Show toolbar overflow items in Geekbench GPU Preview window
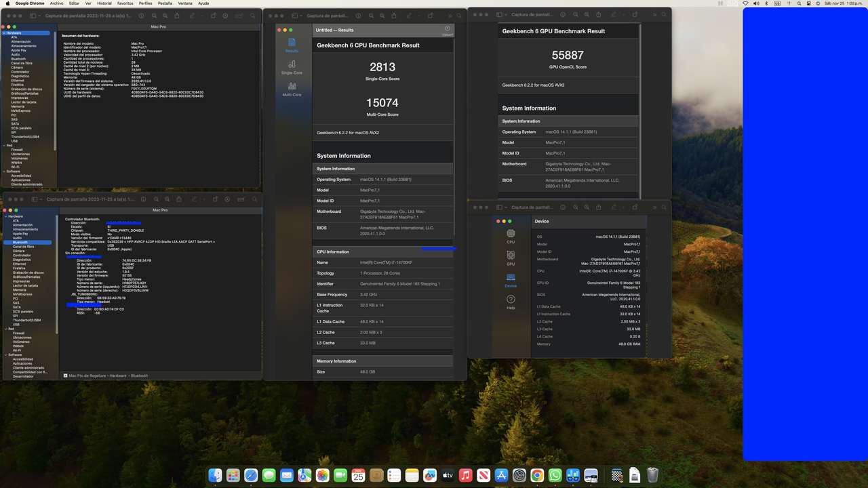Viewport: 868px width, 488px height. pos(654,15)
